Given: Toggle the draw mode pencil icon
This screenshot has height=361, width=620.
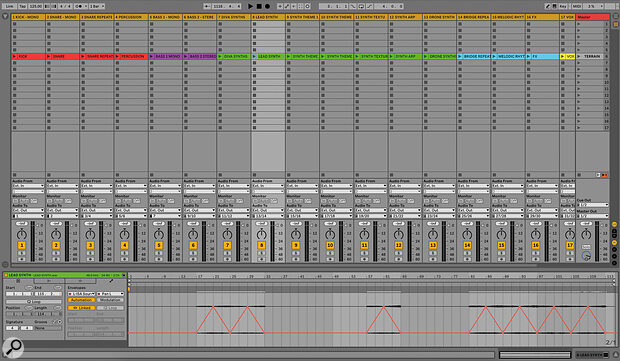Looking at the screenshot, I should (548, 6).
